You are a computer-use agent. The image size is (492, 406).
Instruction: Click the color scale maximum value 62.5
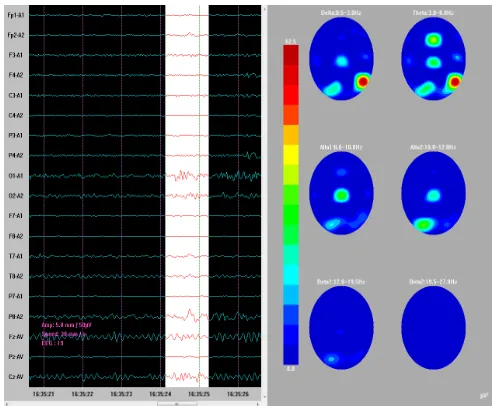point(291,41)
